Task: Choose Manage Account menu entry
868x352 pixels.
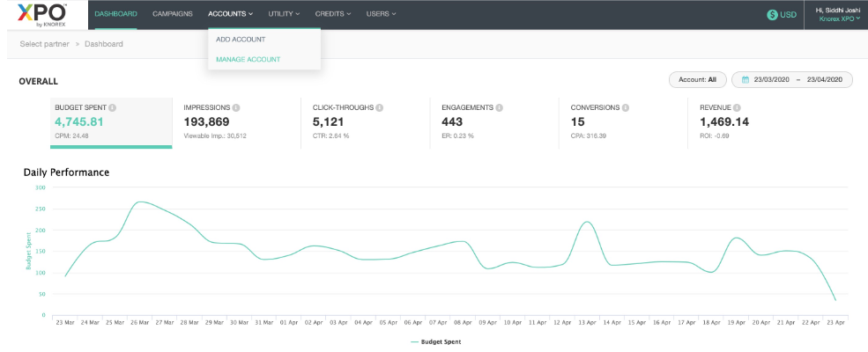Action: tap(248, 60)
